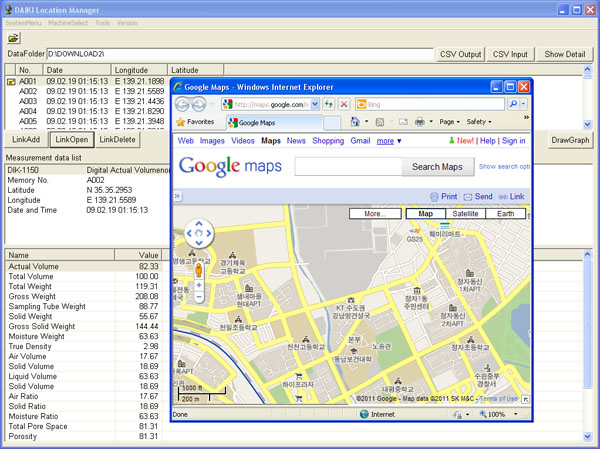
Task: Open the Tools menu
Action: (103, 23)
